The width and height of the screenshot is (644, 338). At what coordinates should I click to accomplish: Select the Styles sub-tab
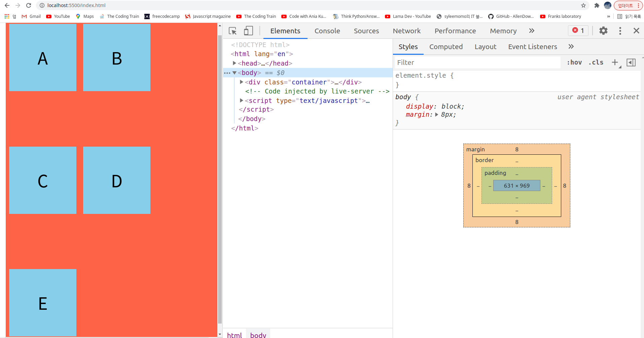pos(408,47)
